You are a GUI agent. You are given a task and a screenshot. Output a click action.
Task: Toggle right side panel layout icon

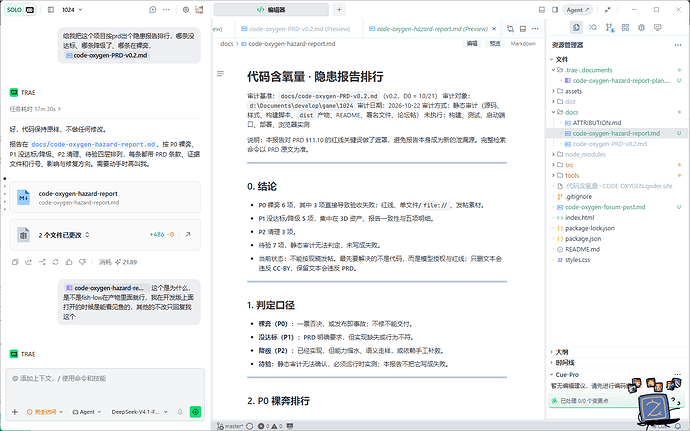point(555,9)
